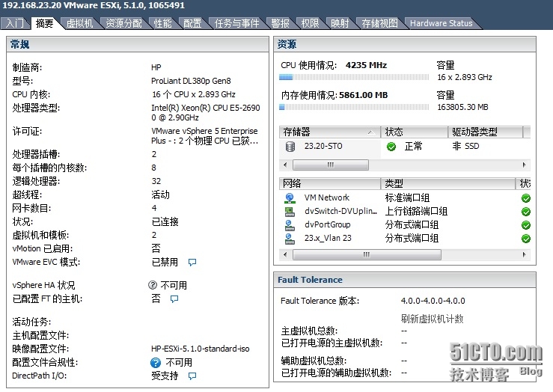Click the CPU usage progress bar
The image size is (553, 392).
(x=354, y=77)
